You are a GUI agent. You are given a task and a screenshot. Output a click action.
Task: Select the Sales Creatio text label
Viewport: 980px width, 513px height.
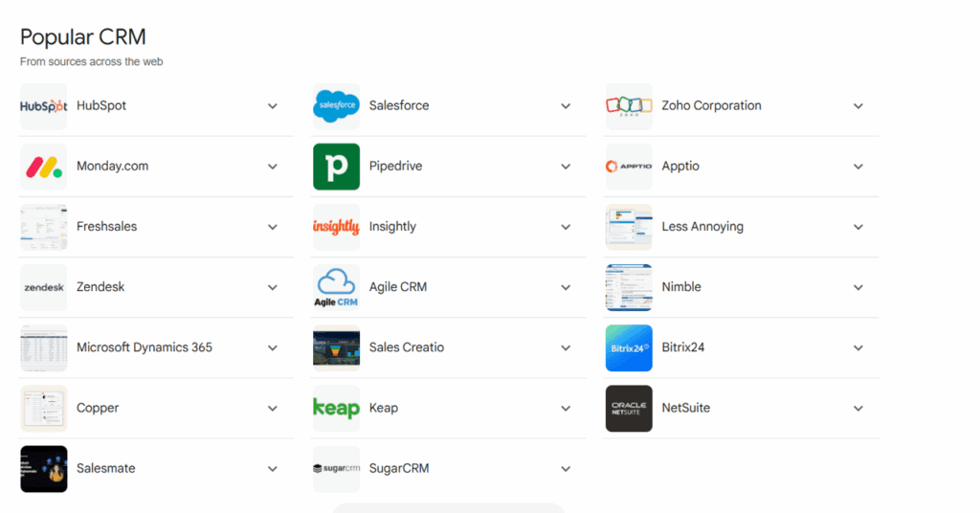[406, 347]
